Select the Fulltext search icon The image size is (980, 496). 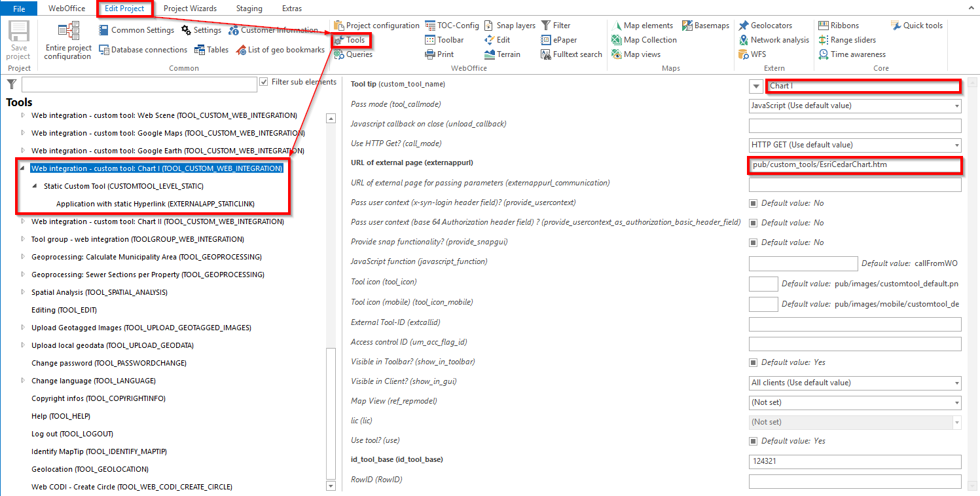[x=571, y=54]
